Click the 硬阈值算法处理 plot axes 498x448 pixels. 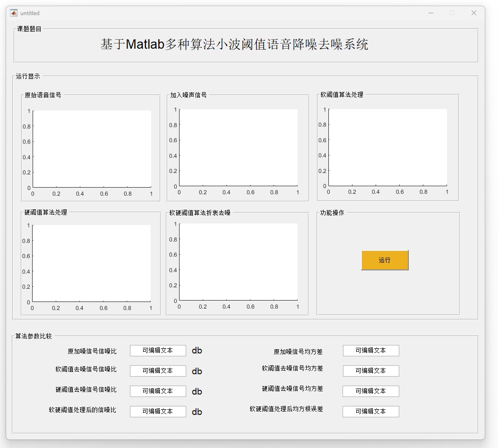(x=92, y=263)
